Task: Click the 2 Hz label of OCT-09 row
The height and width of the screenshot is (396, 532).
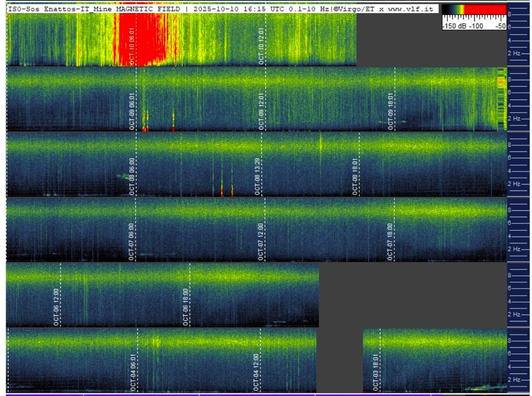Action: click(x=514, y=119)
